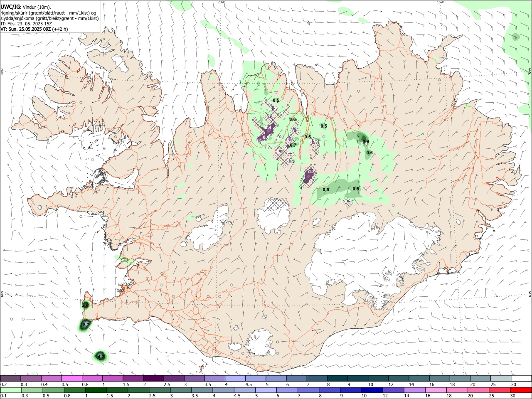Pick lower-row swatch between 1 and 1.5
Screen dimensions: 532x399
point(96,390)
